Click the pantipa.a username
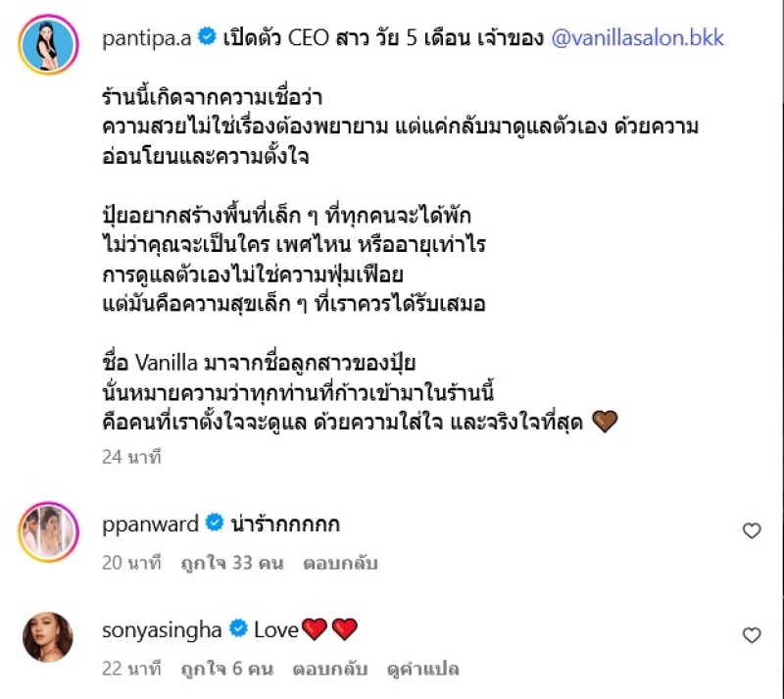The height and width of the screenshot is (699, 784). tap(146, 38)
